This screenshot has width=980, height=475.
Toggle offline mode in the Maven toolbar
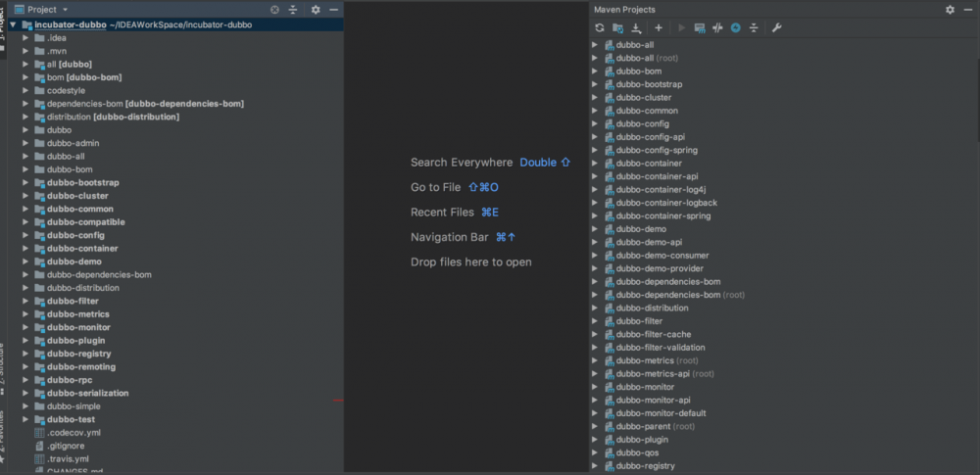(717, 28)
